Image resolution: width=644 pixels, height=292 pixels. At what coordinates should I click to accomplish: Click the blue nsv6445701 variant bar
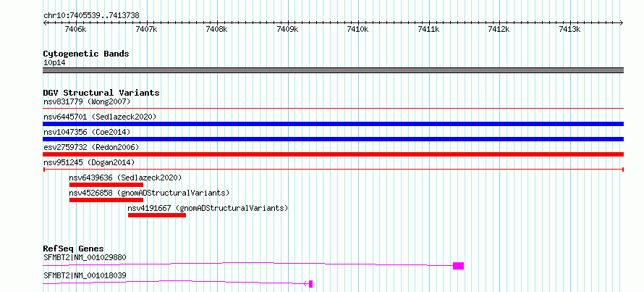[x=333, y=124]
